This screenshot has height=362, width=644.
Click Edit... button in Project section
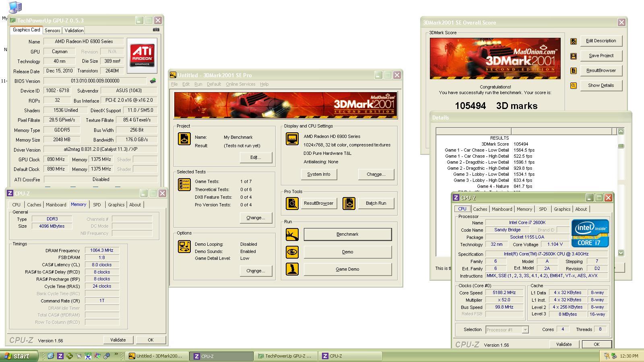point(256,158)
